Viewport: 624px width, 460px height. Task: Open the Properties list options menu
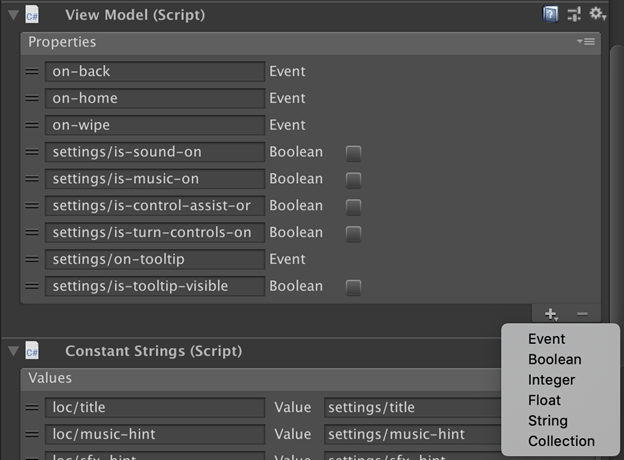586,42
